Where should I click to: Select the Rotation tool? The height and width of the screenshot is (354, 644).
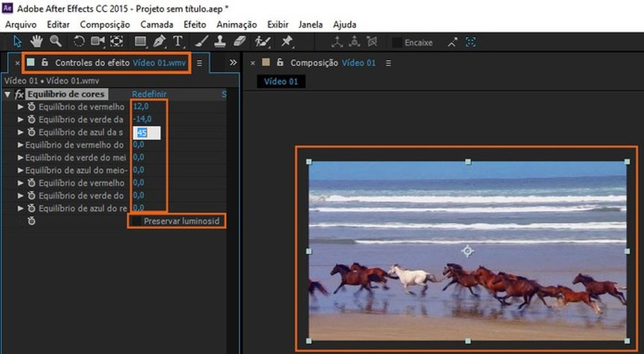point(79,41)
